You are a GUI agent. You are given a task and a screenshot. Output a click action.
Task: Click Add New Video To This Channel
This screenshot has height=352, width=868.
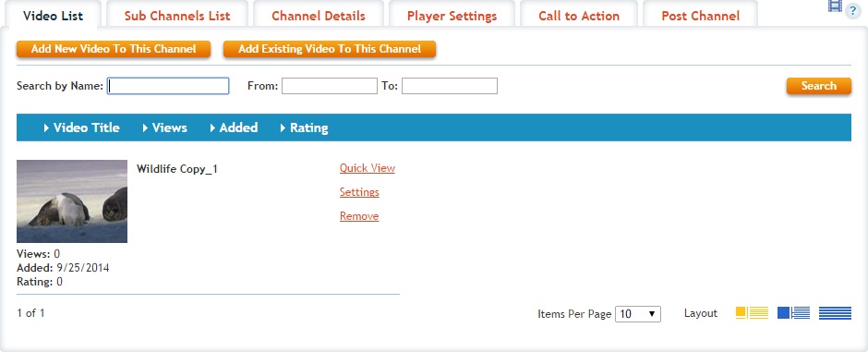(114, 49)
